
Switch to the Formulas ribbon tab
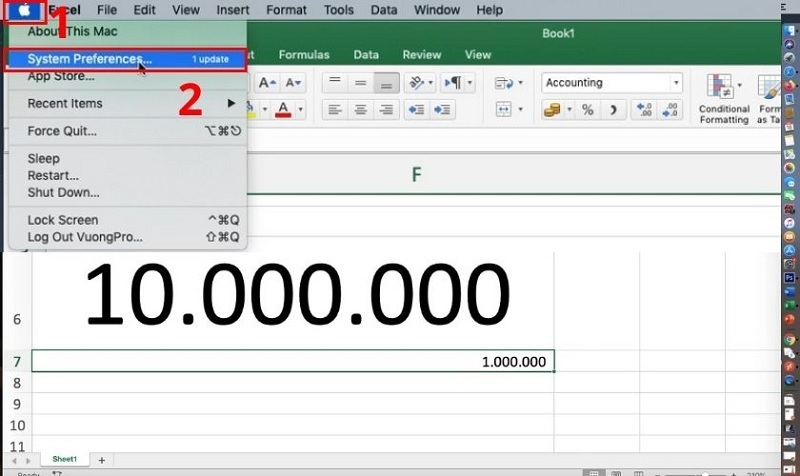click(x=304, y=55)
